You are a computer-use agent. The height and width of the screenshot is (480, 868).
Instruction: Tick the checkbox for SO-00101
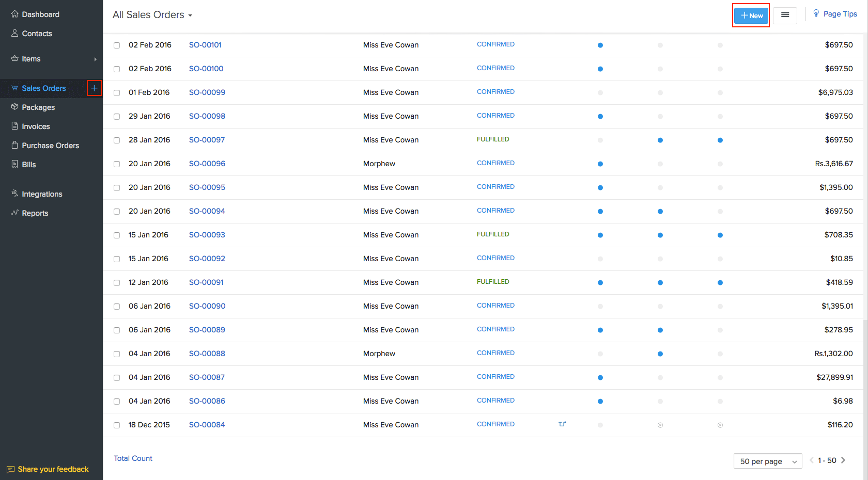[116, 45]
